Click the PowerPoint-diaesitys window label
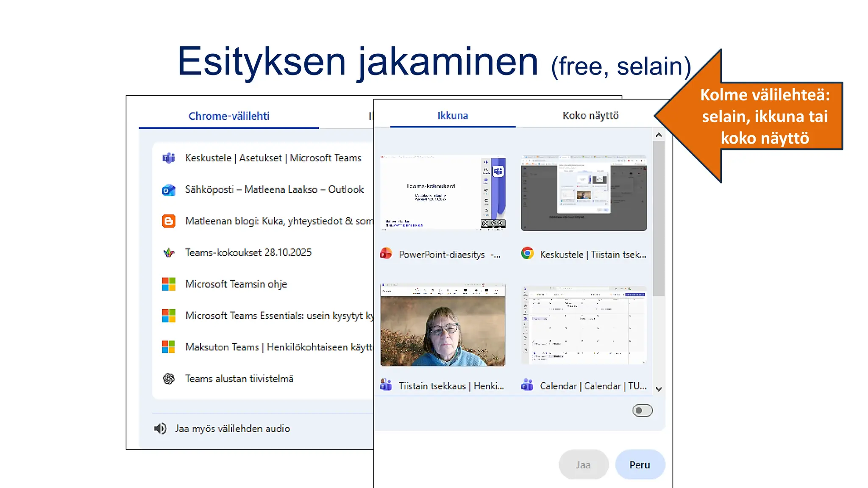868x488 pixels. (450, 255)
